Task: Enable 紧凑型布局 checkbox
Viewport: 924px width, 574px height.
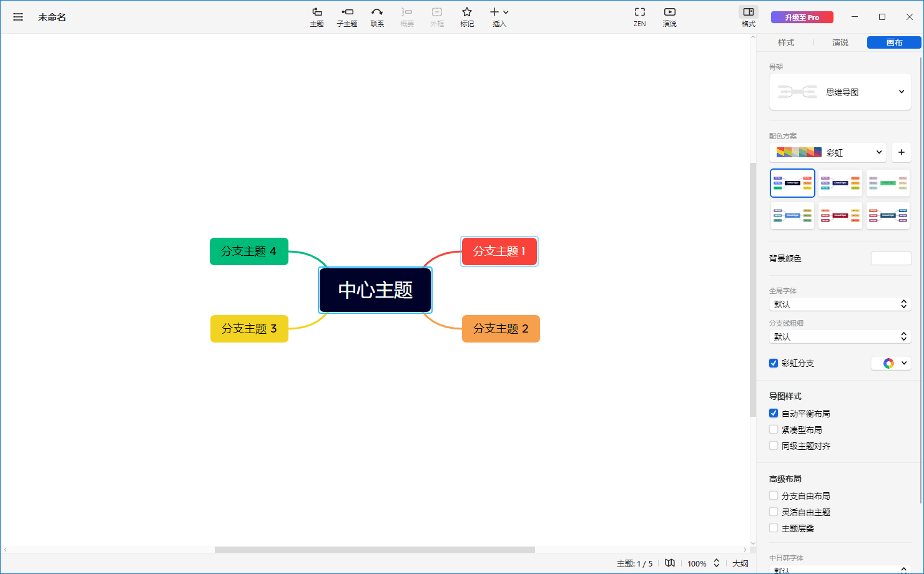Action: pyautogui.click(x=774, y=429)
